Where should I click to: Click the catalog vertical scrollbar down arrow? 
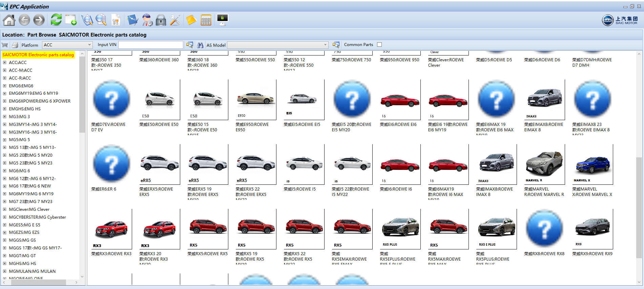pyautogui.click(x=639, y=282)
